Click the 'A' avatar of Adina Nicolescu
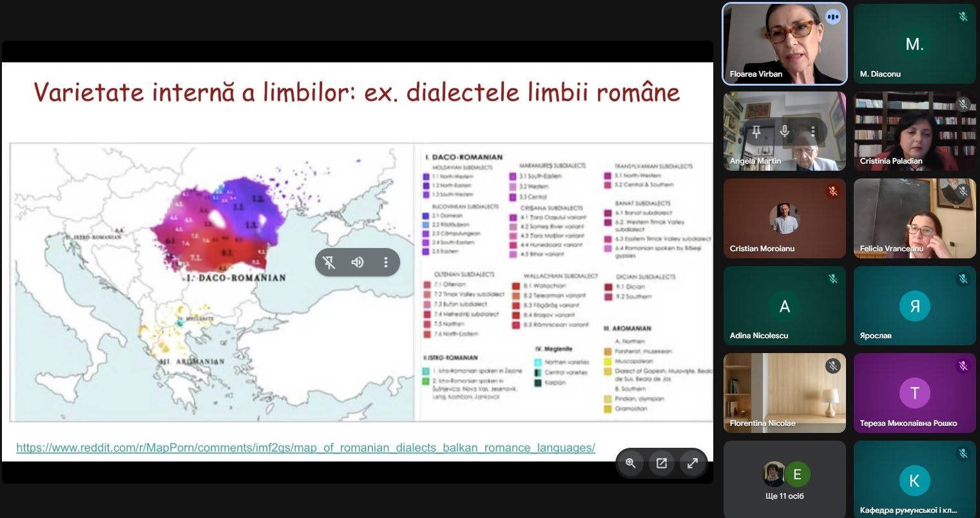The height and width of the screenshot is (518, 980). (784, 306)
